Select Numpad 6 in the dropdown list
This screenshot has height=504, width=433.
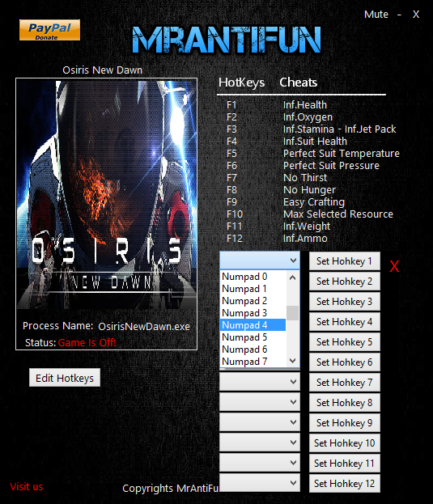[253, 349]
